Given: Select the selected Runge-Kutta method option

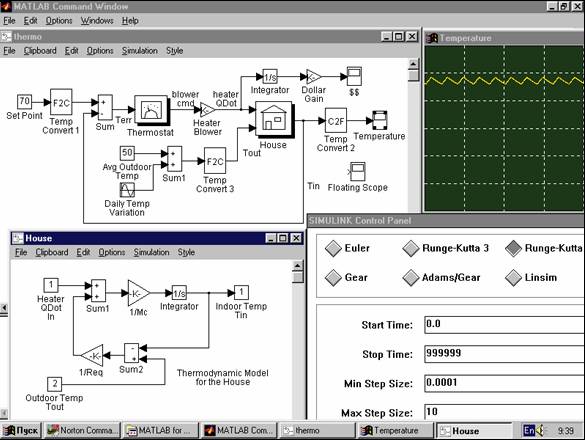Looking at the screenshot, I should click(x=544, y=248).
